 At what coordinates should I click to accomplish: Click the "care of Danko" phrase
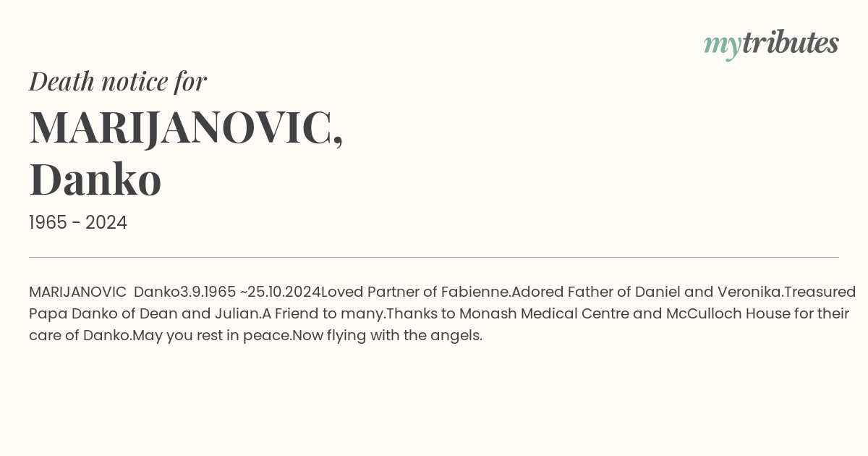(80, 336)
